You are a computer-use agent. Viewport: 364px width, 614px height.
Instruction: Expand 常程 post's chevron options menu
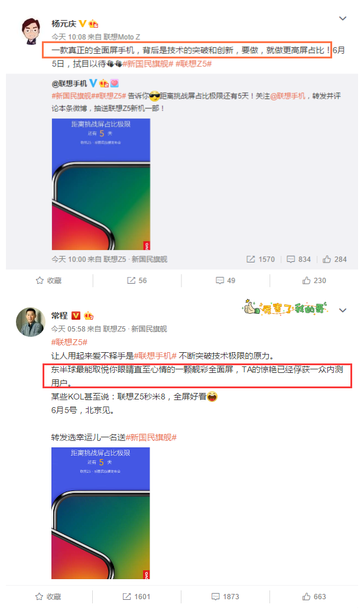343,310
